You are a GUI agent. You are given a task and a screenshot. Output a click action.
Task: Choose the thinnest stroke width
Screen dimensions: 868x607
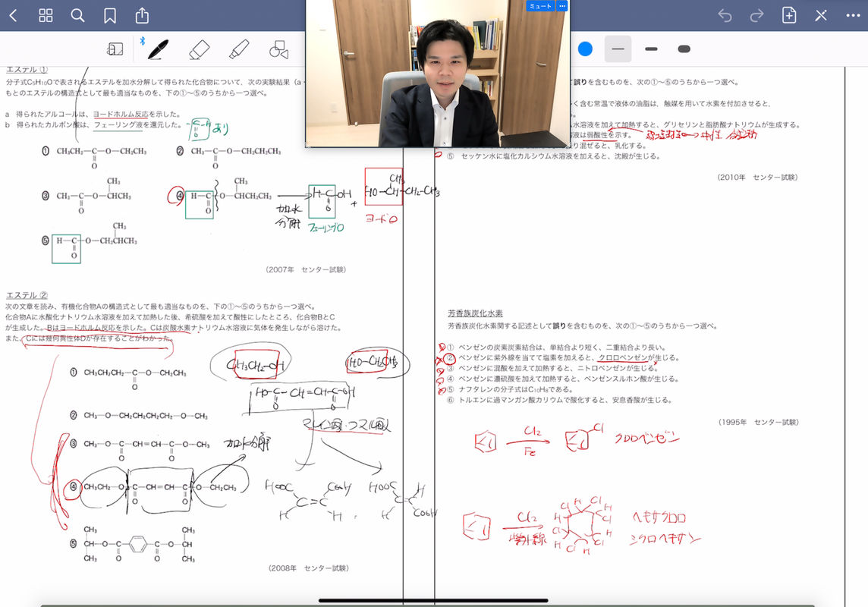(x=618, y=49)
